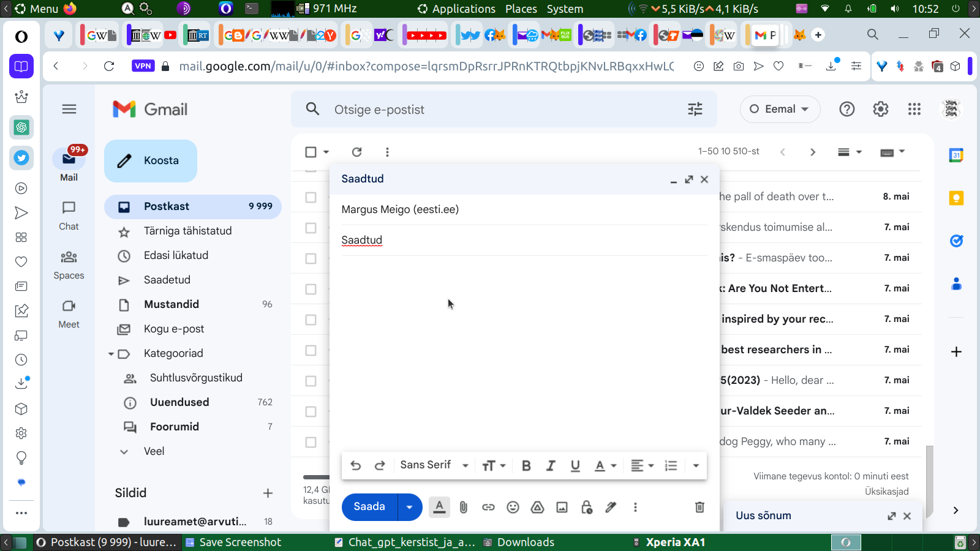Image resolution: width=980 pixels, height=551 pixels.
Task: Send the message with Saada button
Action: tap(369, 507)
